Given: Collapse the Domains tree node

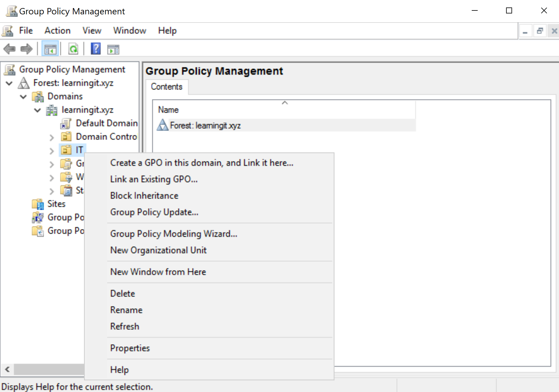Looking at the screenshot, I should point(23,97).
